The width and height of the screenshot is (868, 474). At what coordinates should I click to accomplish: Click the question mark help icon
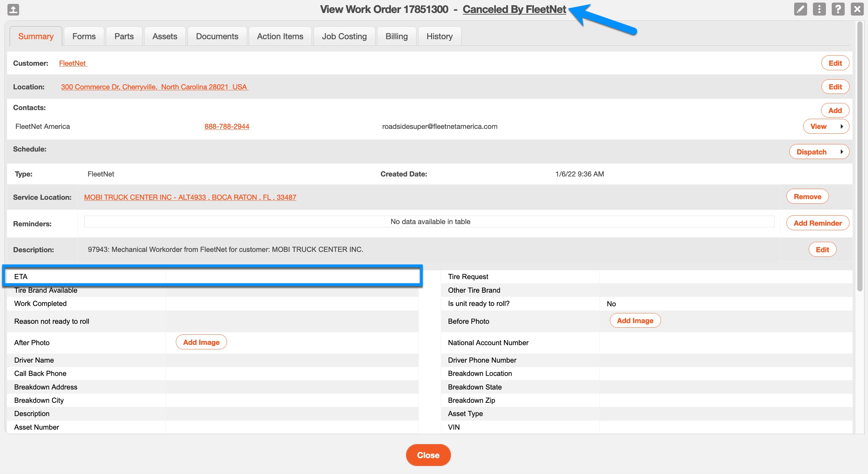coord(838,9)
